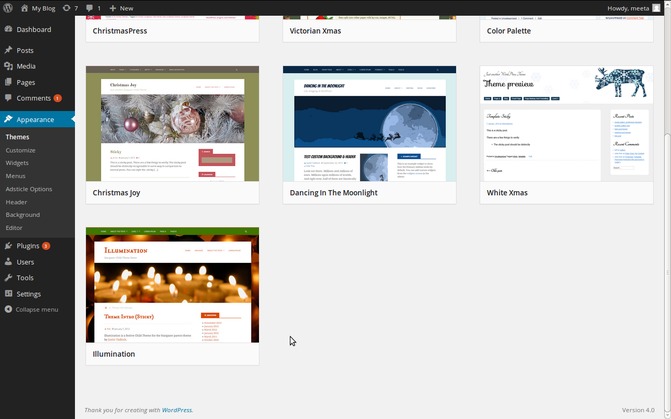The height and width of the screenshot is (419, 671).
Task: Open the Posts menu
Action: pyautogui.click(x=25, y=51)
